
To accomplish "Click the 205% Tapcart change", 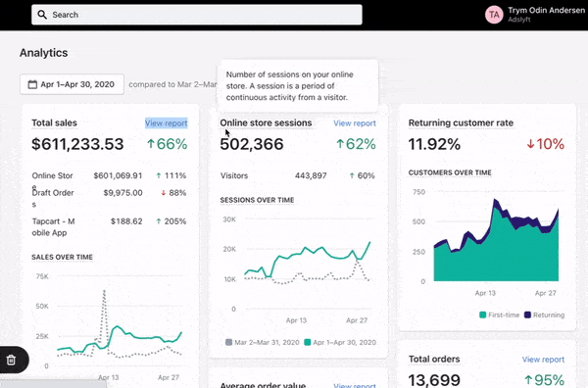I will (x=171, y=221).
